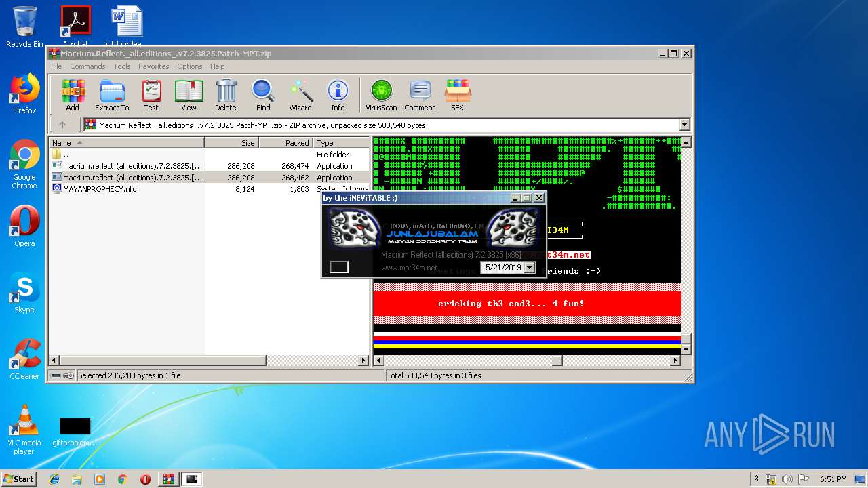The width and height of the screenshot is (868, 488).
Task: Click the blank square button in patch dialog
Action: tap(339, 267)
